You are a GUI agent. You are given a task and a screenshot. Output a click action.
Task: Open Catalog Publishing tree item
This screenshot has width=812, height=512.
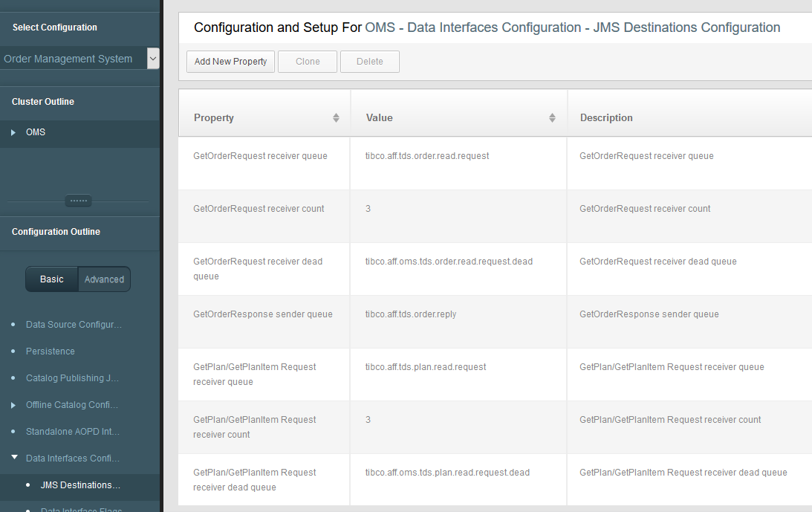tap(72, 378)
